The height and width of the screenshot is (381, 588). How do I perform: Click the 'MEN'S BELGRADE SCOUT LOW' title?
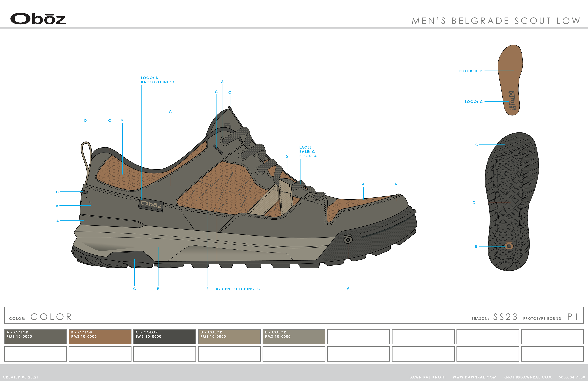(x=496, y=21)
